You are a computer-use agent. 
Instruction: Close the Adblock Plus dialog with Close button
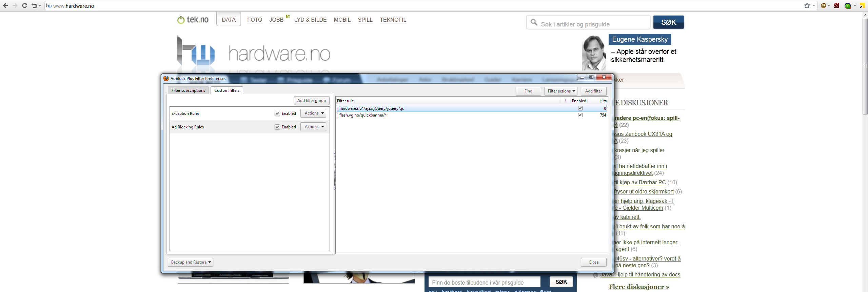tap(593, 262)
